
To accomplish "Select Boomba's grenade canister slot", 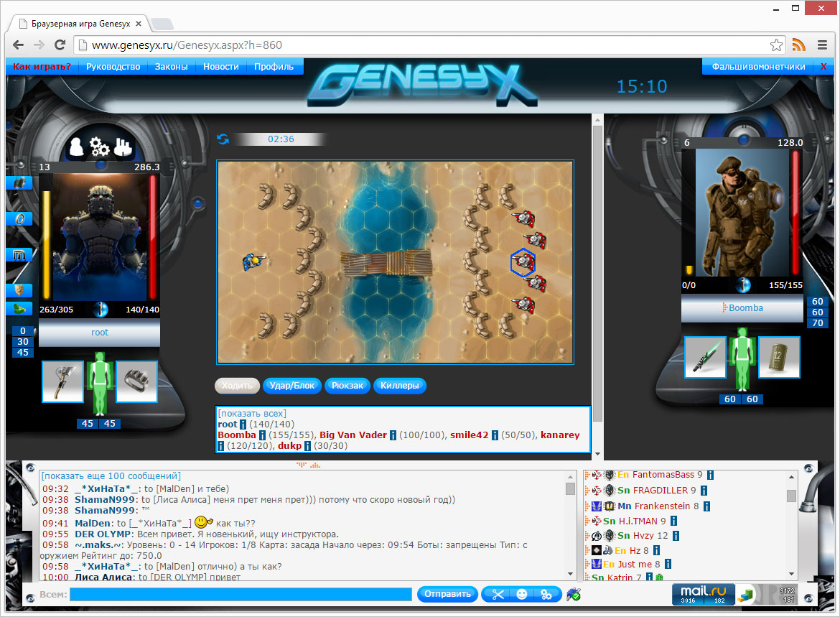I will click(x=779, y=357).
